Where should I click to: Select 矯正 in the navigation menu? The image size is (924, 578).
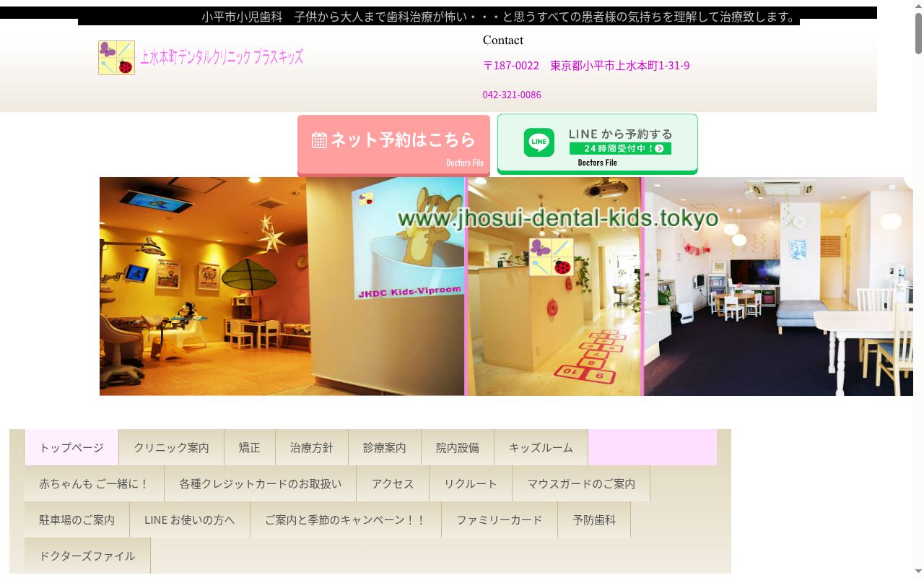[x=250, y=448]
